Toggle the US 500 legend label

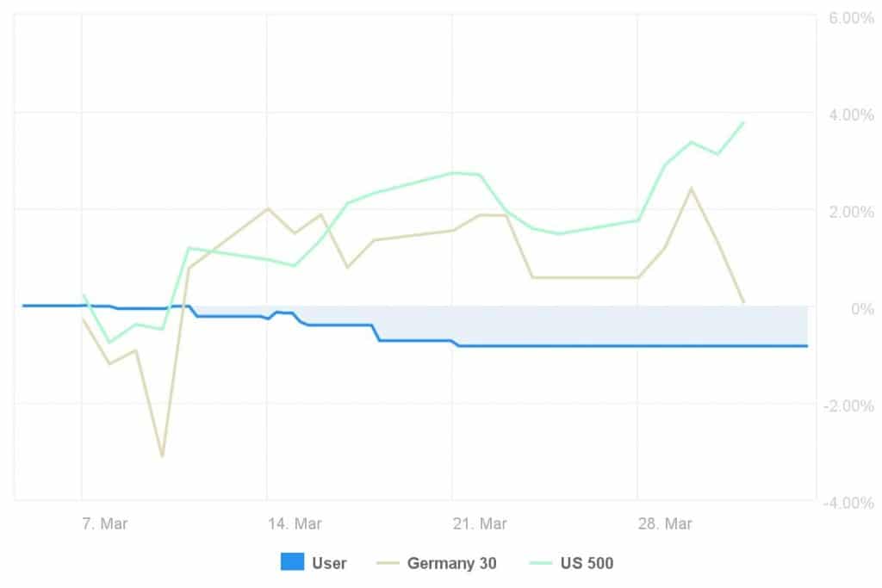point(589,564)
